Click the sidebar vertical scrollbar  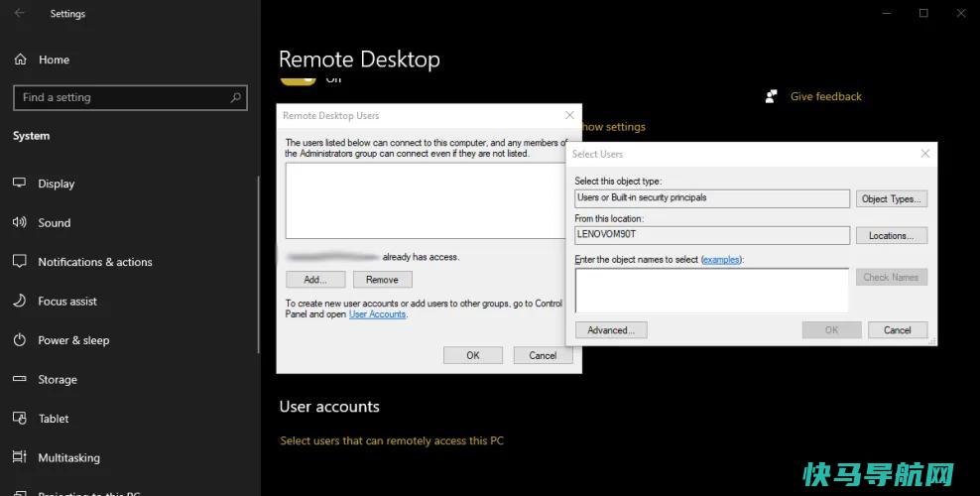pos(258,264)
